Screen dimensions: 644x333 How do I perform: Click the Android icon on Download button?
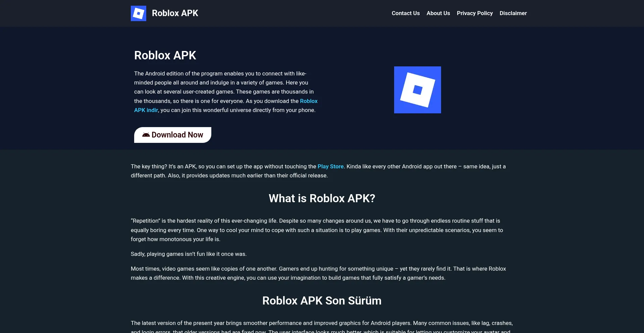pyautogui.click(x=146, y=135)
